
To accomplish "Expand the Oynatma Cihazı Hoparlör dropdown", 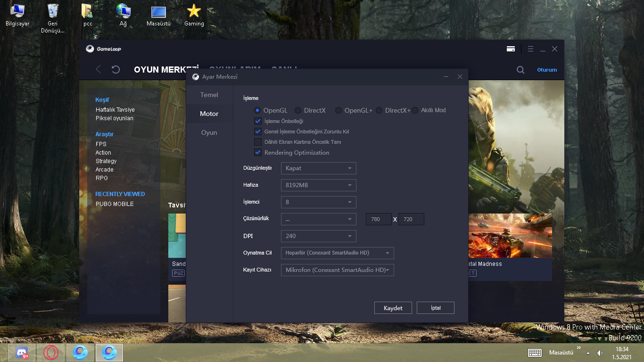I will coord(337,253).
